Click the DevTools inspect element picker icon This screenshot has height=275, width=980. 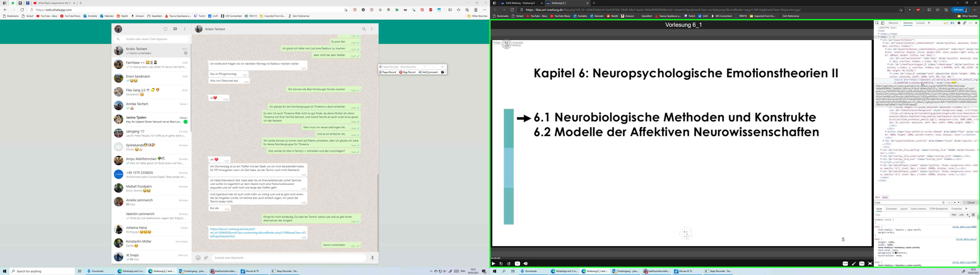tap(876, 23)
